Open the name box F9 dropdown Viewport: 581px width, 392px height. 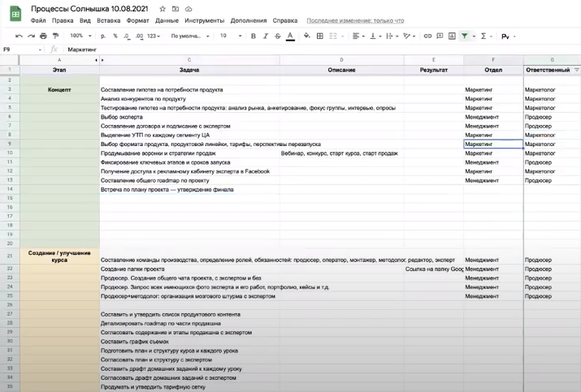coord(40,50)
